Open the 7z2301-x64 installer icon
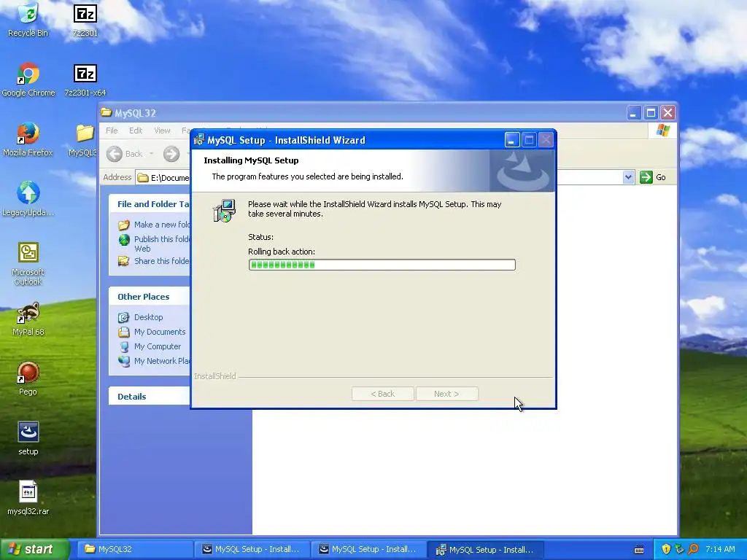 click(85, 80)
